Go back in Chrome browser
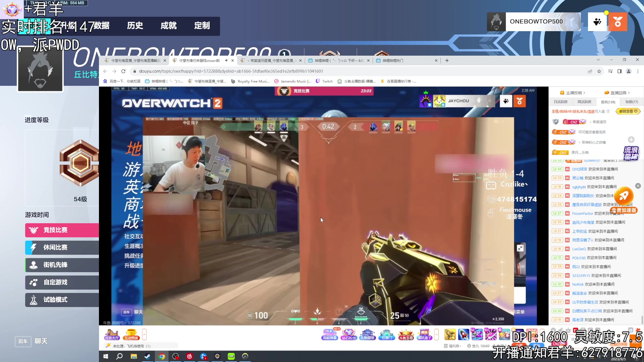 105,71
